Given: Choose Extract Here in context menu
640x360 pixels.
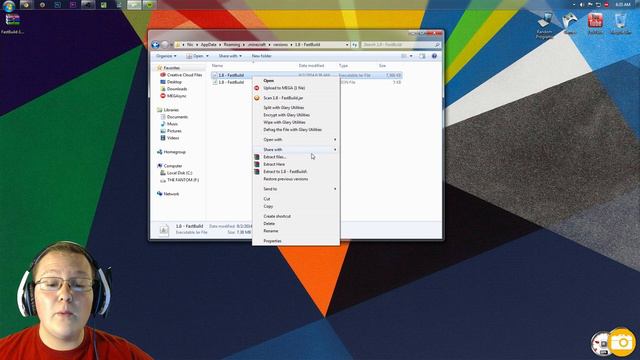Looking at the screenshot, I should pyautogui.click(x=296, y=164).
